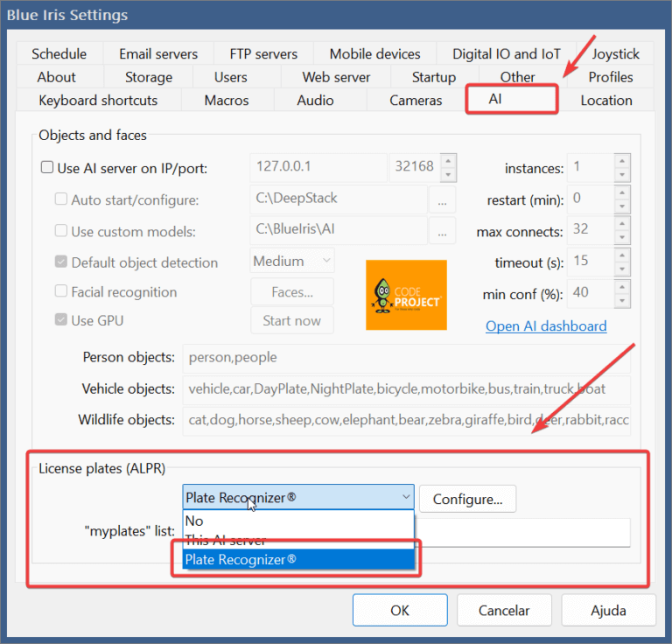Open the Email servers tab
Image resolution: width=672 pixels, height=644 pixels.
[158, 53]
